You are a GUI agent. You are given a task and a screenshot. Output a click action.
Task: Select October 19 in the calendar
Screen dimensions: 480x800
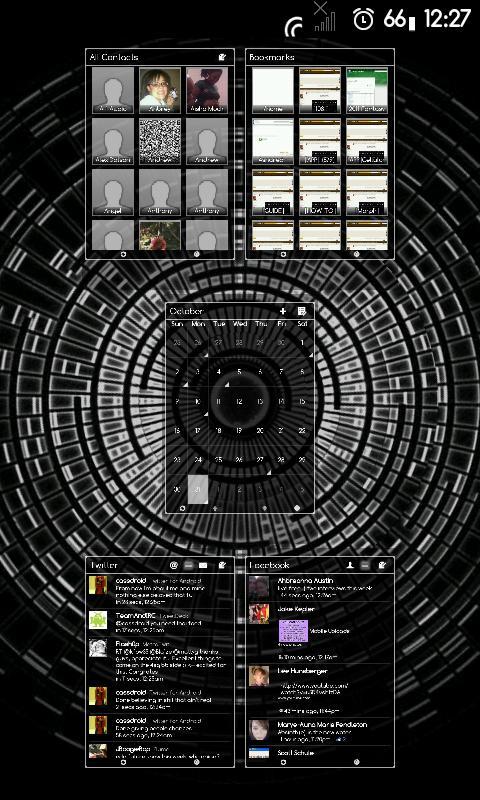(239, 431)
